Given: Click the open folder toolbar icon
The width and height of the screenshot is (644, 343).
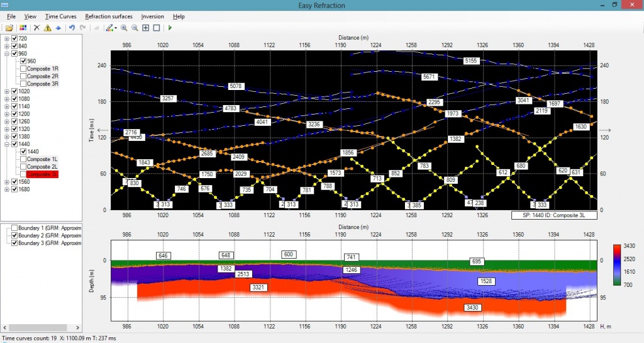Looking at the screenshot, I should [x=9, y=28].
